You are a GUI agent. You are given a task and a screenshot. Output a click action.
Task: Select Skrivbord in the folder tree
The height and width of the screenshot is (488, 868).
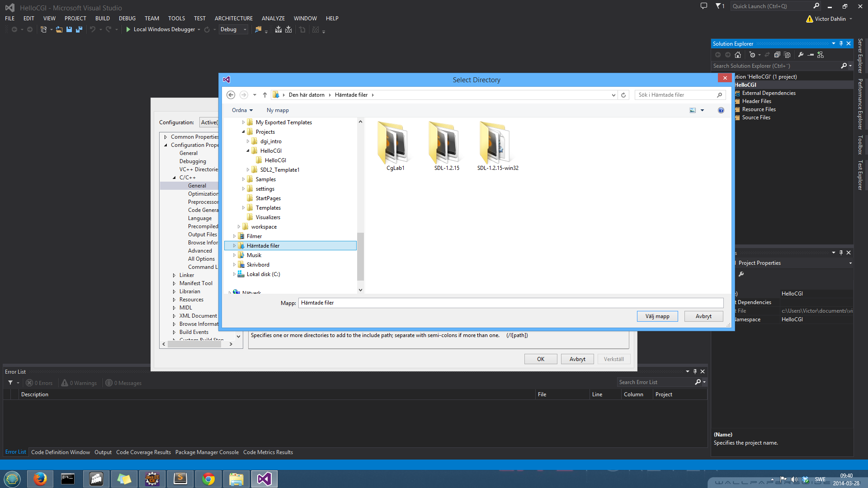258,265
